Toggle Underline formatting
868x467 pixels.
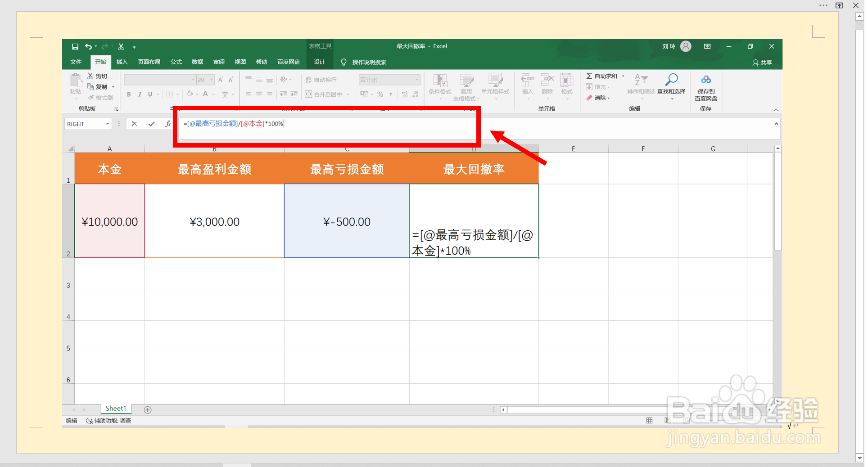(150, 94)
